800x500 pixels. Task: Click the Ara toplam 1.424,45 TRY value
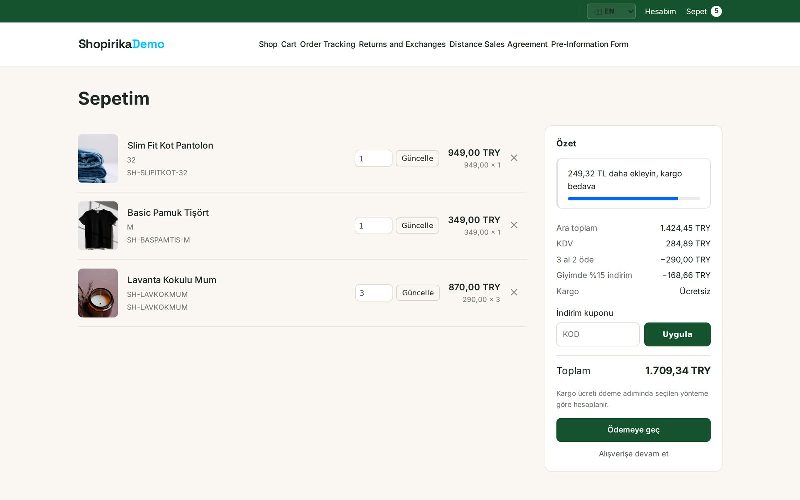tap(685, 228)
